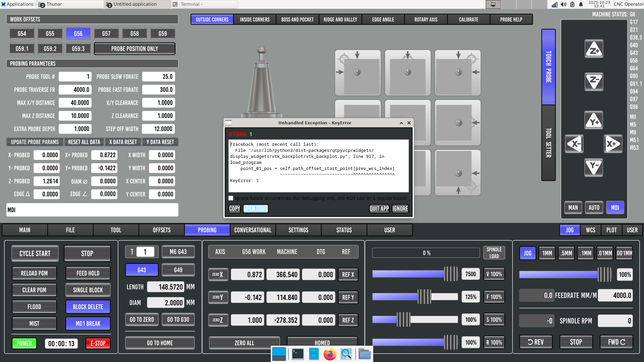Toggle SINGLE BLOCK mode

tap(88, 290)
